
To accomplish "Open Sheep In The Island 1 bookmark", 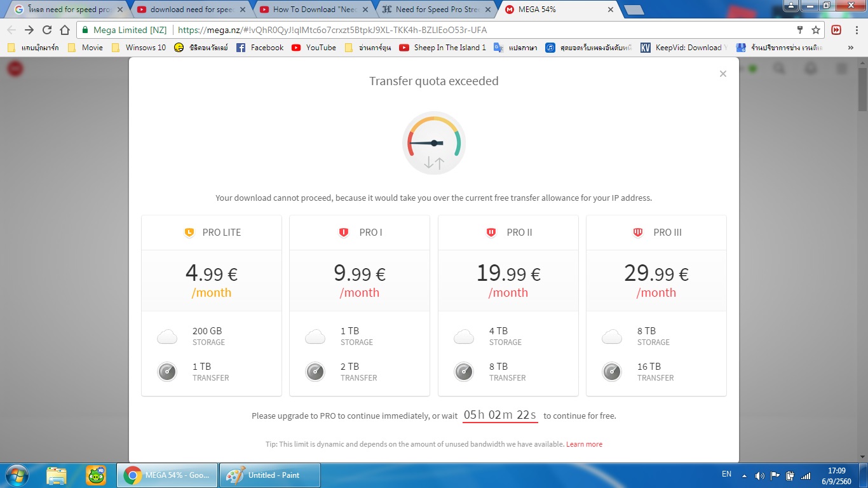I will coord(443,48).
